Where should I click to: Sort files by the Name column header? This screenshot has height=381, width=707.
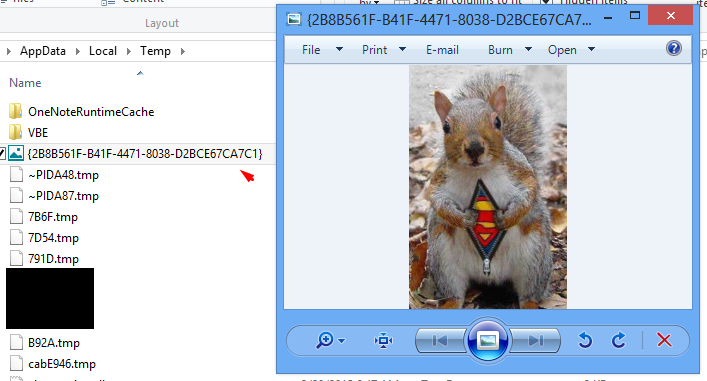(25, 83)
